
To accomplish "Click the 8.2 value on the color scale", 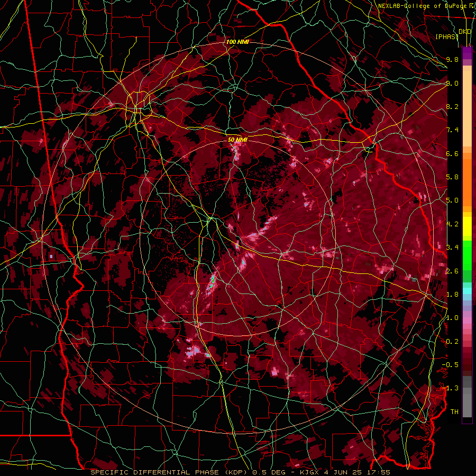I will tap(452, 106).
